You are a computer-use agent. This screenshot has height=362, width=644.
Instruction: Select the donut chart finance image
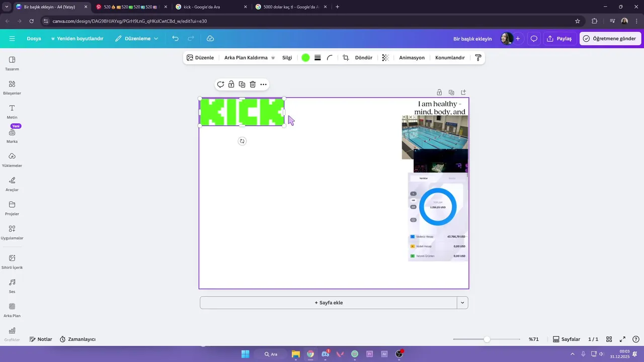438,217
